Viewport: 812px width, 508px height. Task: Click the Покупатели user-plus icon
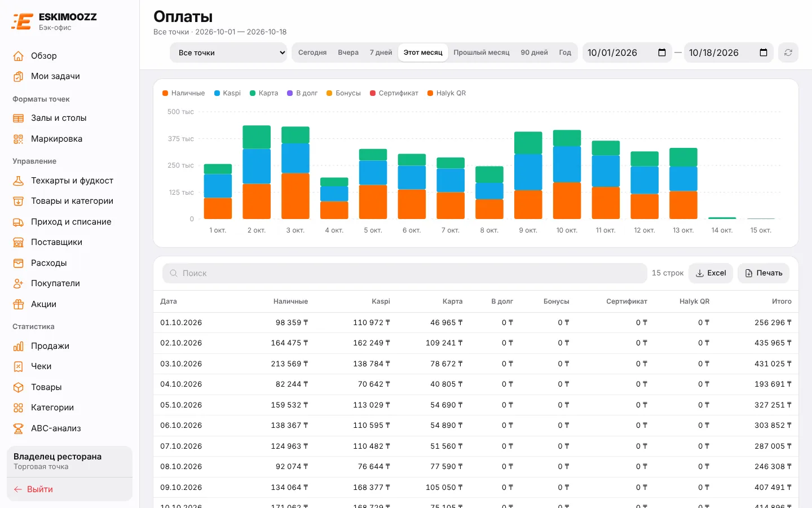[x=19, y=283]
